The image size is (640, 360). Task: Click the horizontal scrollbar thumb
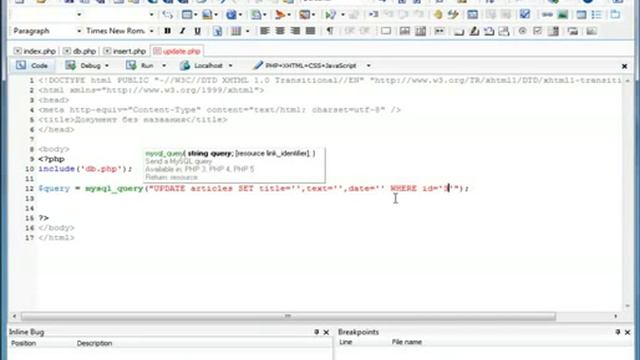[288, 316]
